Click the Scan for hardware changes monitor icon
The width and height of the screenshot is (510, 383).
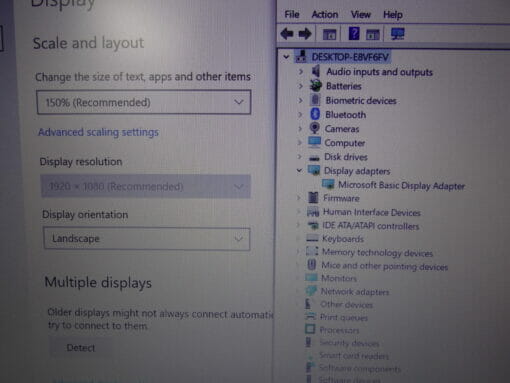(x=397, y=34)
